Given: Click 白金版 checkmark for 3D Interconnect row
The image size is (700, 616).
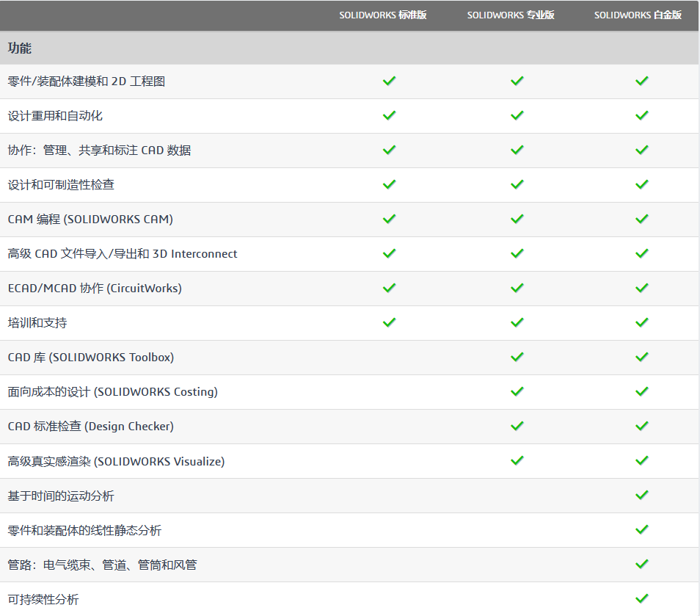Looking at the screenshot, I should pos(642,253).
